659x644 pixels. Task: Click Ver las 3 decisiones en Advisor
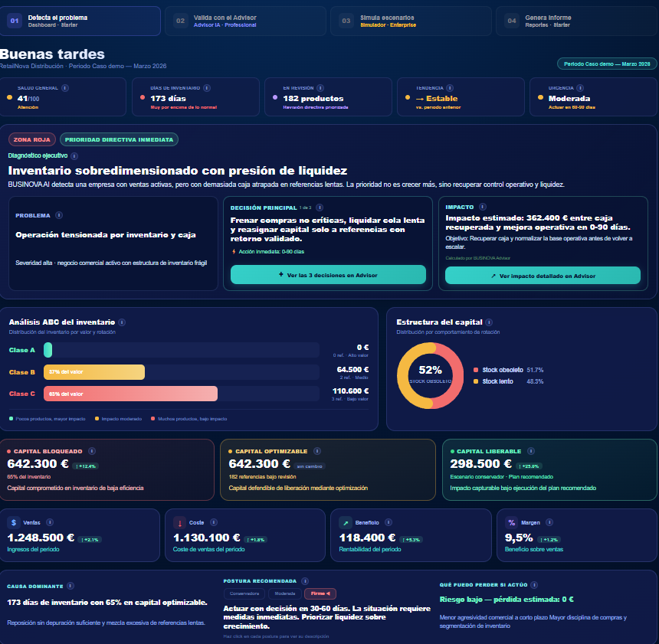(328, 275)
